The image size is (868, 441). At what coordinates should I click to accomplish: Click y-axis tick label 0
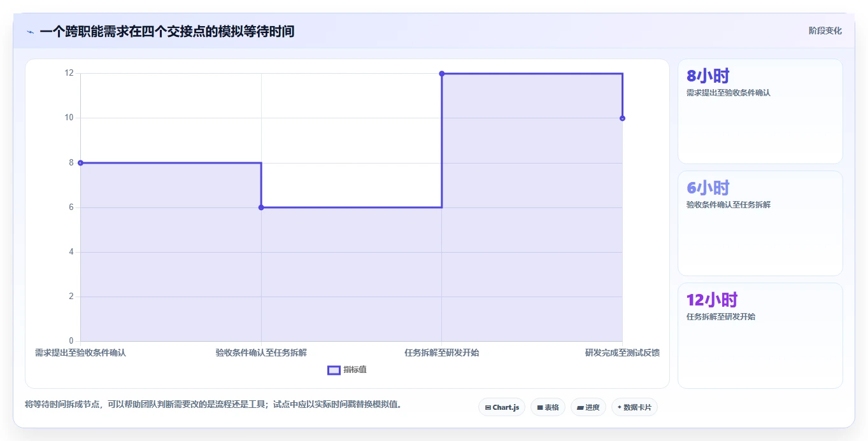pos(71,341)
